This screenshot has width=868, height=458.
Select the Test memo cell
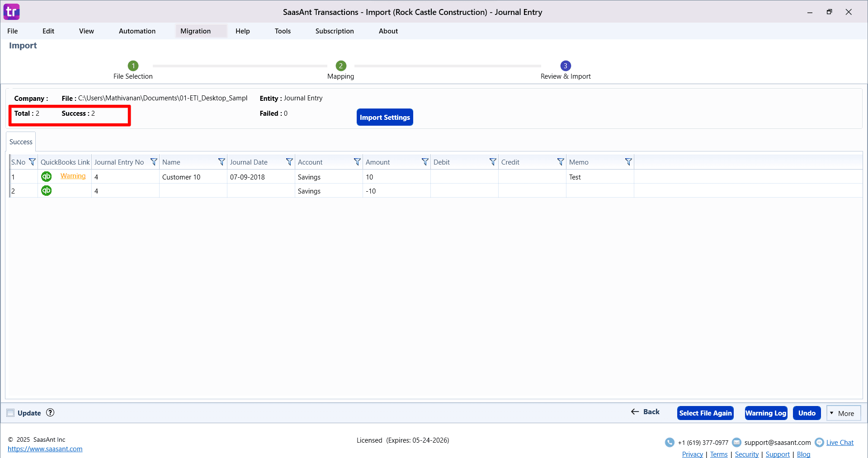[600, 177]
